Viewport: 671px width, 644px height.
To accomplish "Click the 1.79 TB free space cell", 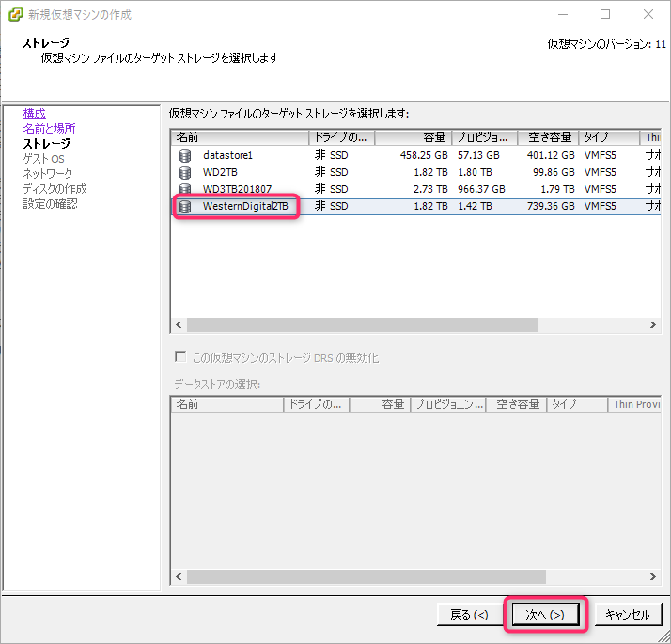I will [557, 189].
